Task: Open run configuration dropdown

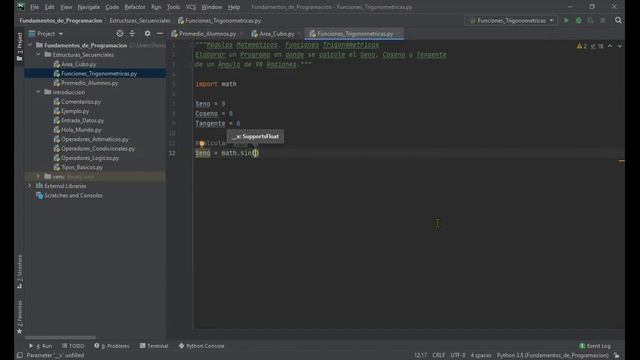Action: pos(511,20)
